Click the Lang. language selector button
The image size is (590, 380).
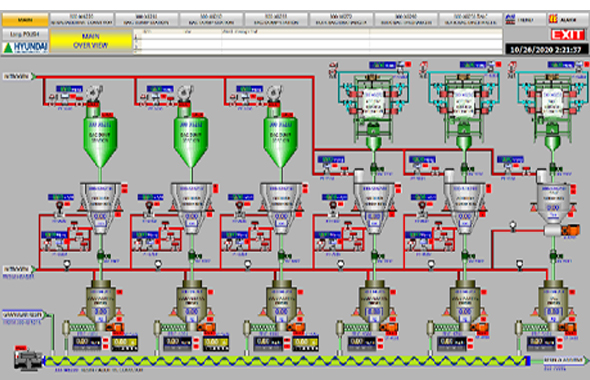pos(25,34)
